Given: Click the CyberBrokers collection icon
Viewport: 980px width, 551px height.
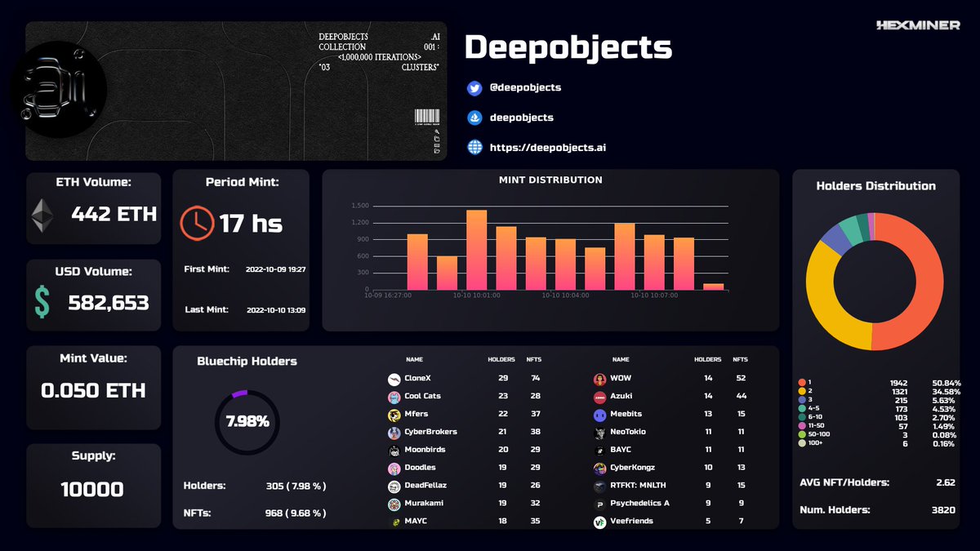Looking at the screenshot, I should [x=394, y=433].
